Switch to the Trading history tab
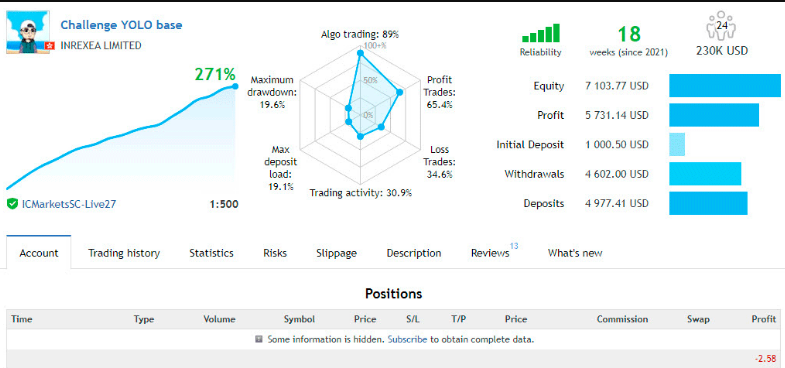The height and width of the screenshot is (368, 785). coord(124,253)
